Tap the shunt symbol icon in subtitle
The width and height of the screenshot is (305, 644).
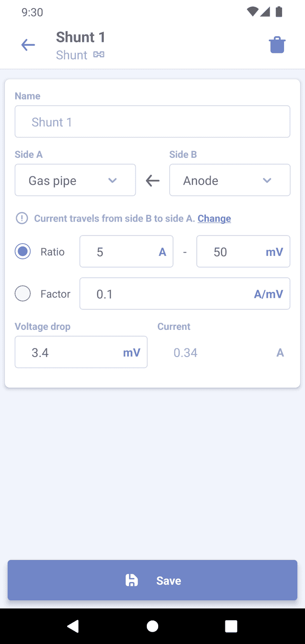pos(99,55)
